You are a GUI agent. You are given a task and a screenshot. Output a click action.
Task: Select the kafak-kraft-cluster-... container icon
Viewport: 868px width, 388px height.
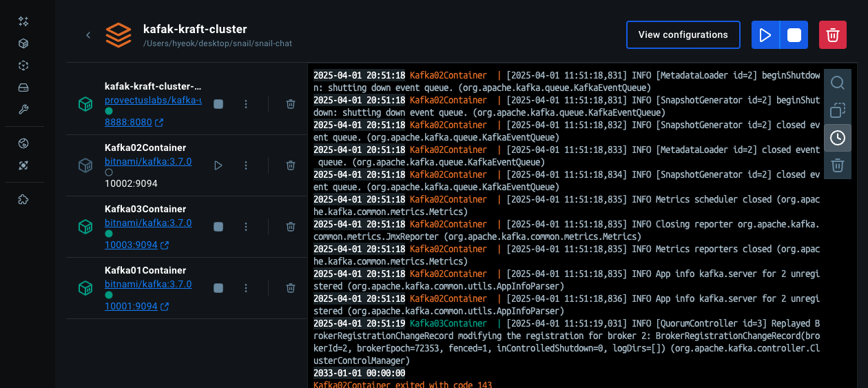point(85,104)
